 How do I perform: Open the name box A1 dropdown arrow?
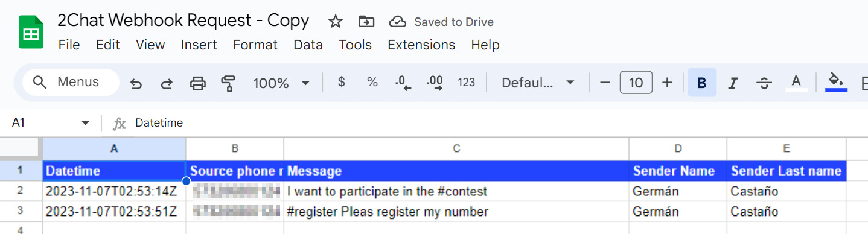85,123
